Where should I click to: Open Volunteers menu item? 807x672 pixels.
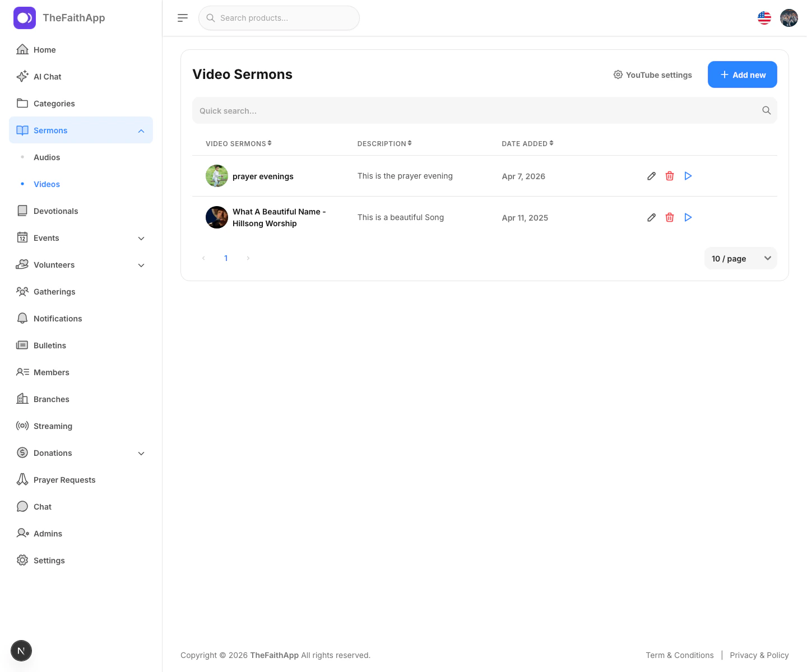(81, 265)
